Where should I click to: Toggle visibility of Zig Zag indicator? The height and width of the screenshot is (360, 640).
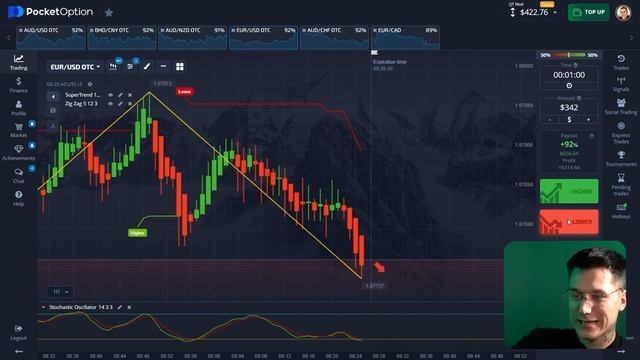point(110,104)
